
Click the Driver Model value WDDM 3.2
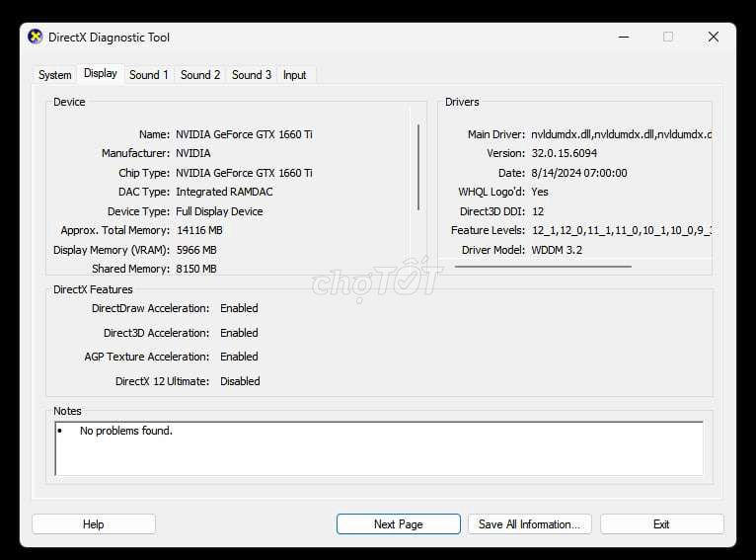[557, 250]
